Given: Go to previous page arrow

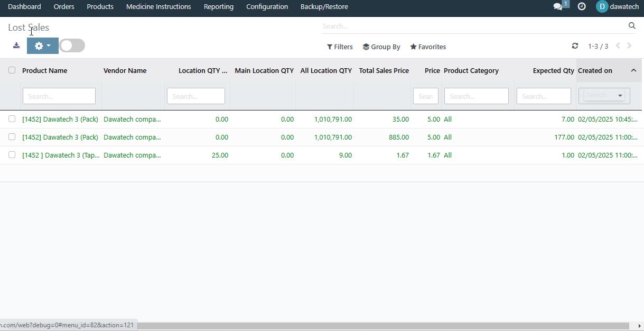Looking at the screenshot, I should click(x=618, y=46).
